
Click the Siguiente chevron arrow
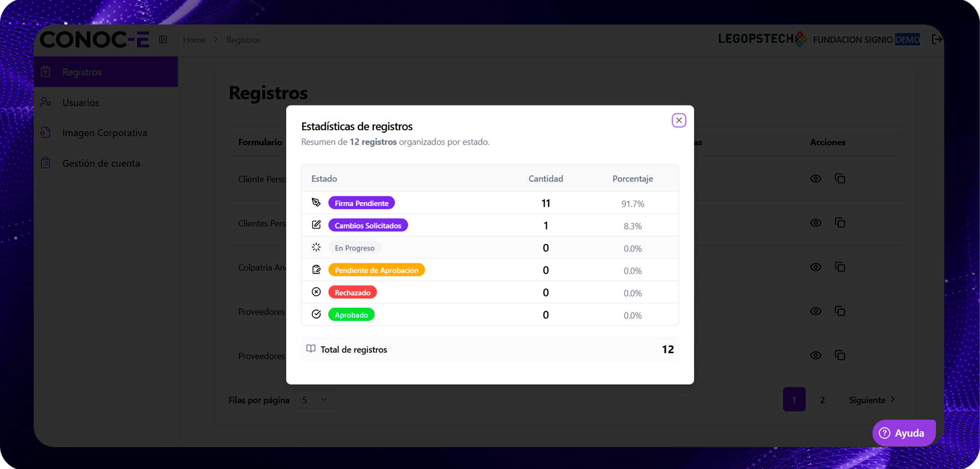click(892, 400)
